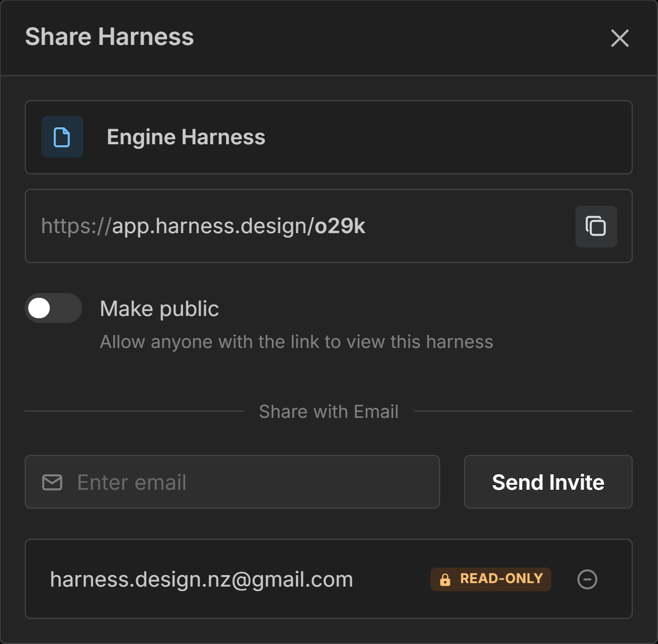658x644 pixels.
Task: Copy the share link to clipboard
Action: coord(596,226)
